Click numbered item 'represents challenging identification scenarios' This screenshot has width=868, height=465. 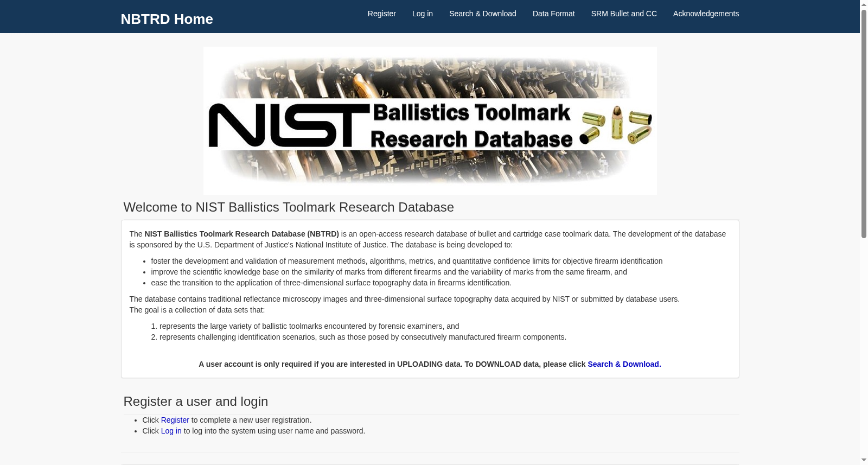[x=362, y=337]
